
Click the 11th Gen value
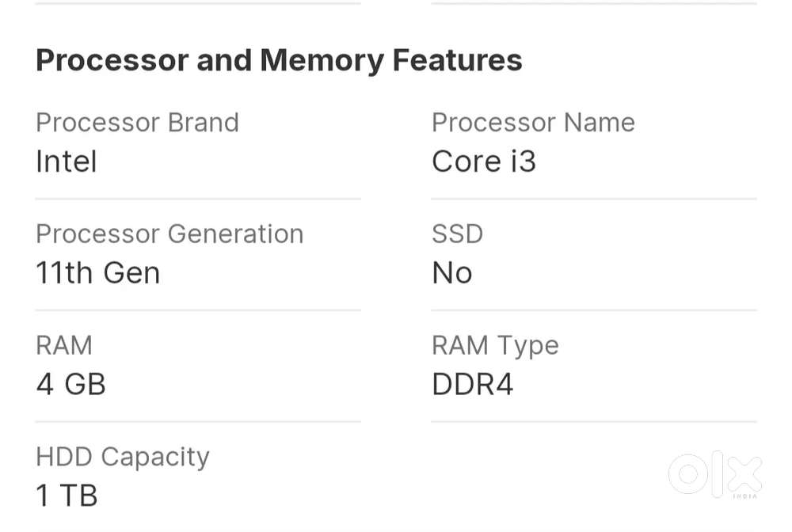point(98,273)
